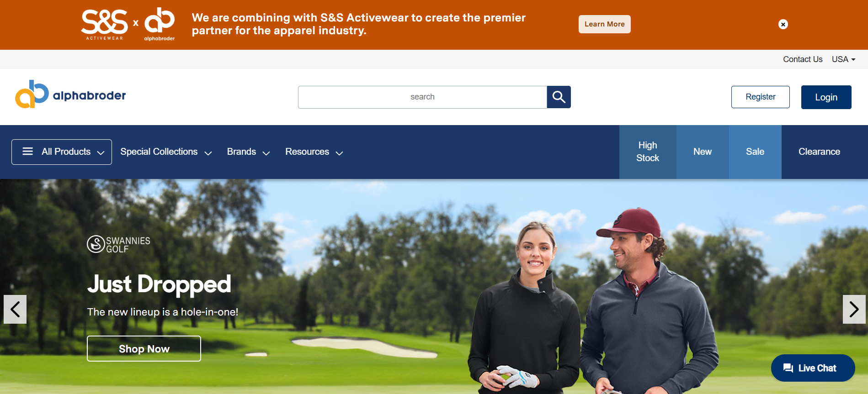Expand the Brands dropdown menu
868x394 pixels.
click(248, 152)
